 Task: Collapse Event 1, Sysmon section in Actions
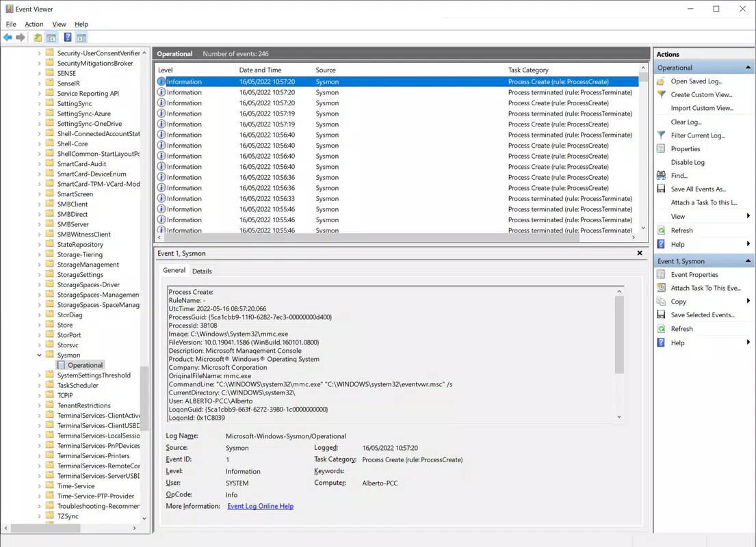tap(748, 261)
